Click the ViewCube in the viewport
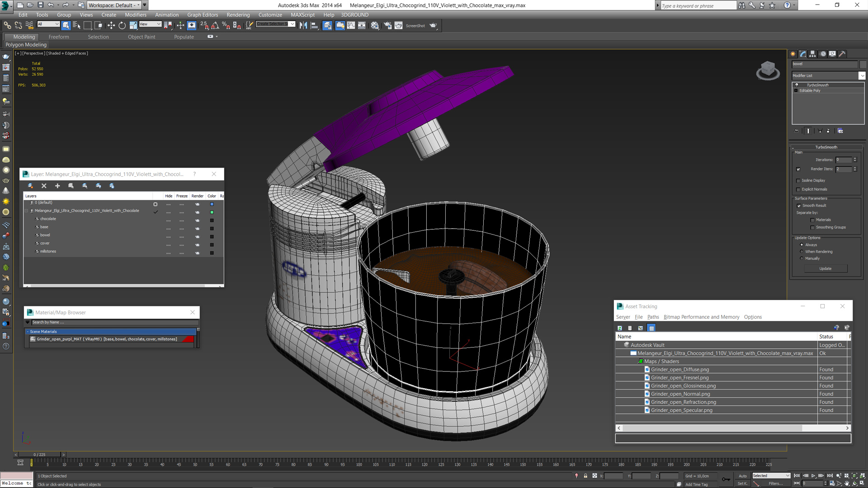This screenshot has width=868, height=488. click(768, 70)
